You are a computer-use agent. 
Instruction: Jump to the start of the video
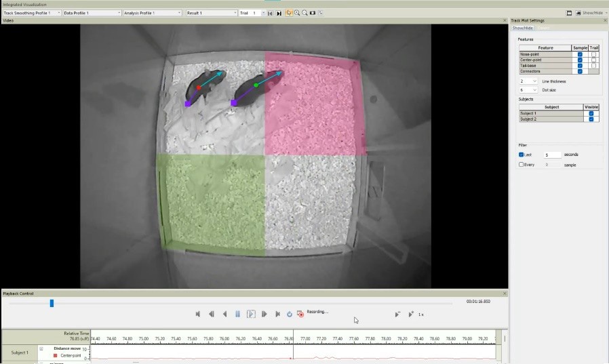tap(198, 314)
